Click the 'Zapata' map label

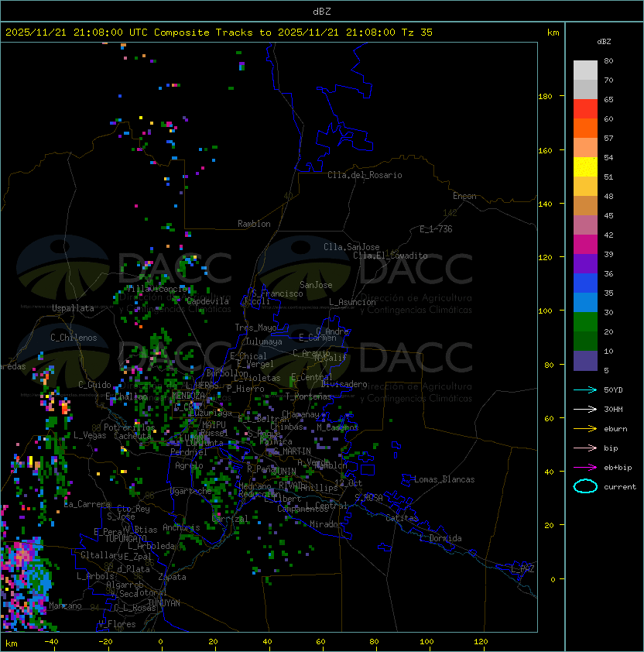pos(172,577)
